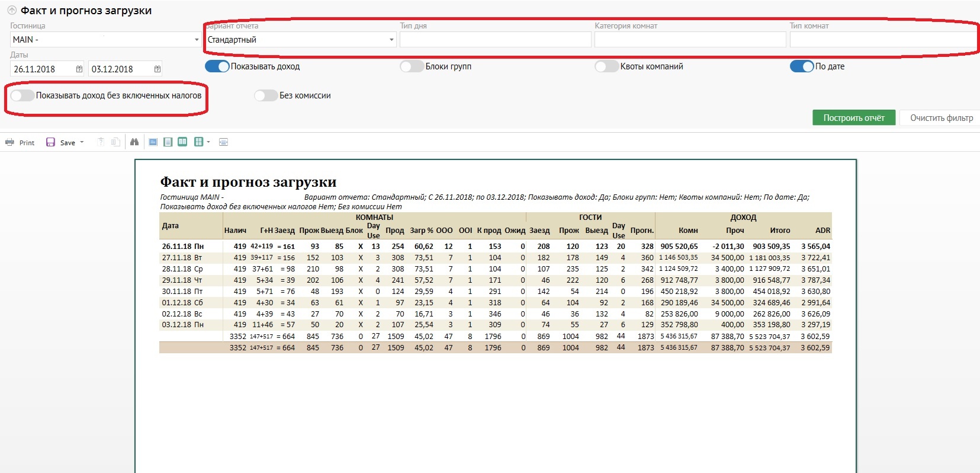Click the Print printer icon
The image size is (980, 473).
point(9,142)
